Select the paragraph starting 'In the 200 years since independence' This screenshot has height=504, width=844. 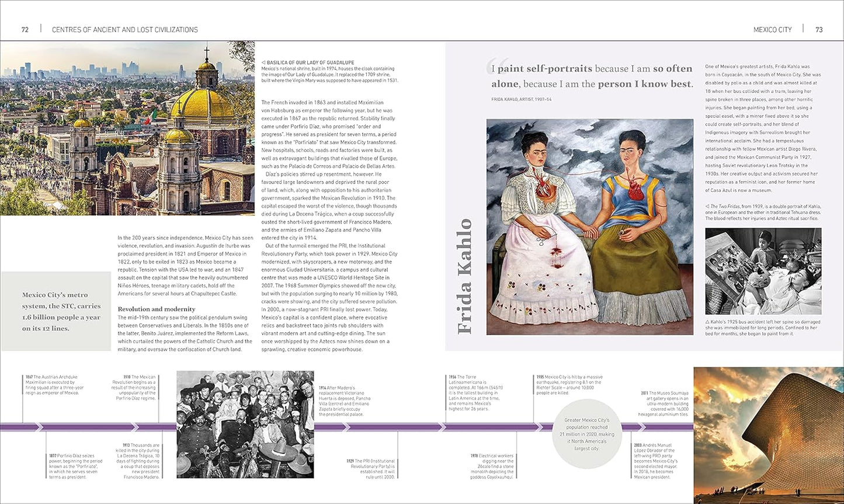(186, 266)
